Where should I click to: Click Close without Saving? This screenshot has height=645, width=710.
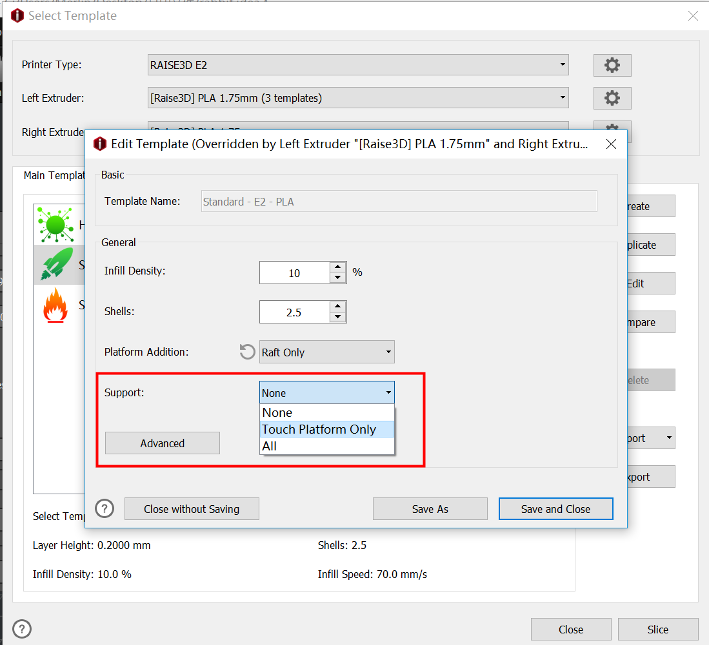(192, 509)
